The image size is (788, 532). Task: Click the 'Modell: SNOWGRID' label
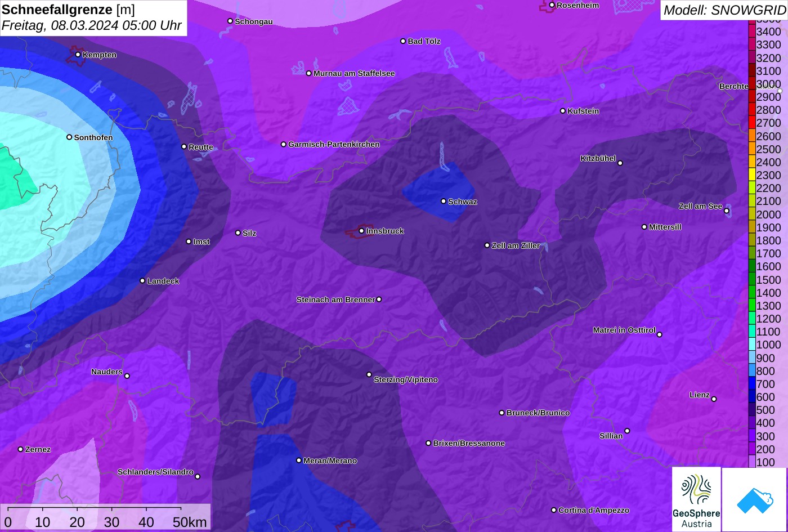(724, 10)
